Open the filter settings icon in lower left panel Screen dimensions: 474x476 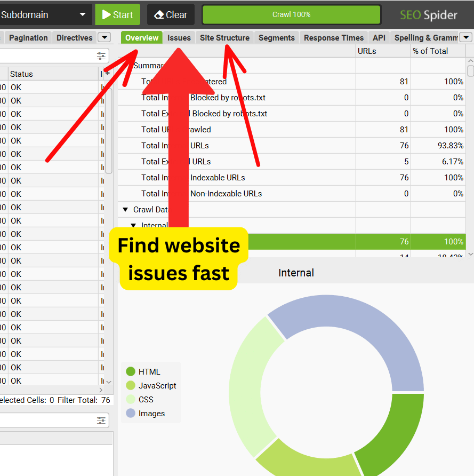pyautogui.click(x=101, y=421)
